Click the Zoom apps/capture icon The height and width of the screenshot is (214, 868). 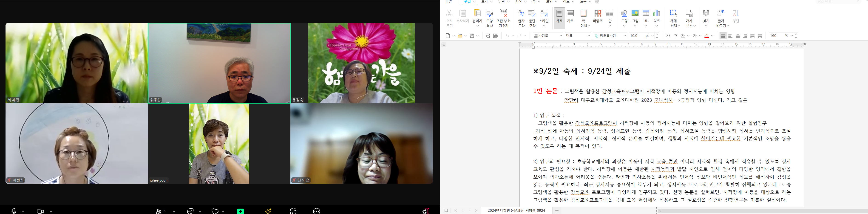pyautogui.click(x=293, y=211)
